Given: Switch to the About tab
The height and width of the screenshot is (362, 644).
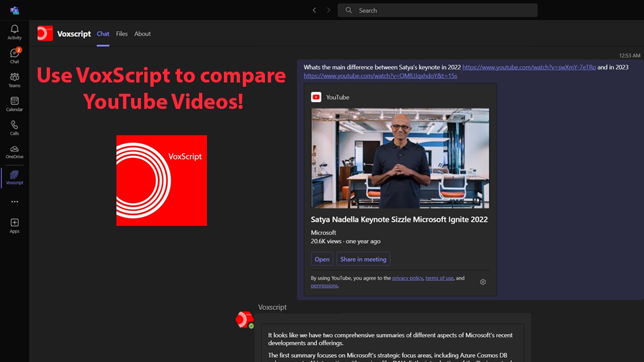Looking at the screenshot, I should coord(142,34).
